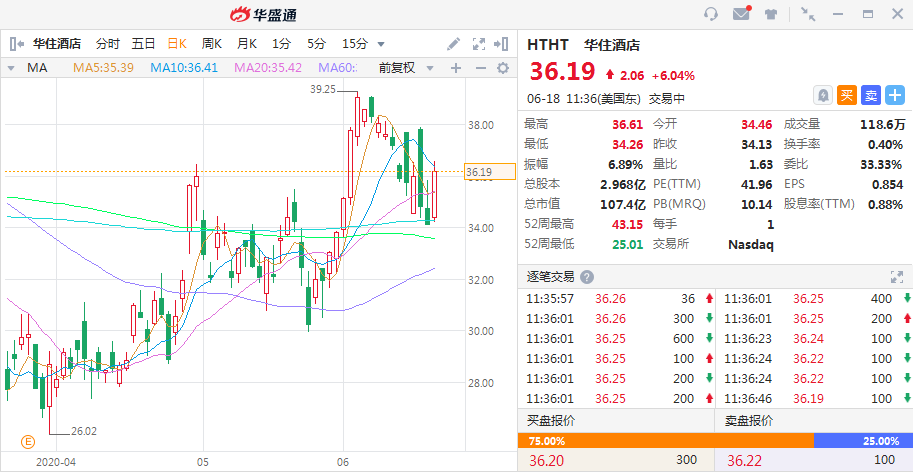This screenshot has width=914, height=472.
Task: Expand the 逐笔交易 panel
Action: 897,277
